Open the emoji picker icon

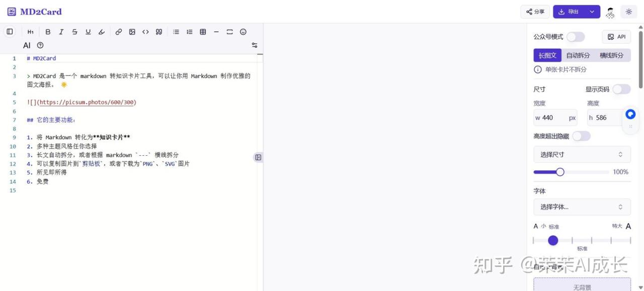243,32
